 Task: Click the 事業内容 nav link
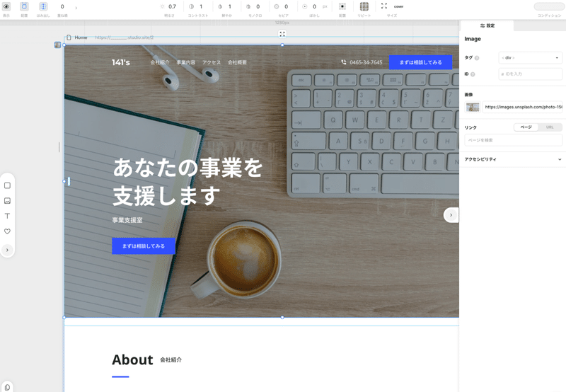click(186, 62)
